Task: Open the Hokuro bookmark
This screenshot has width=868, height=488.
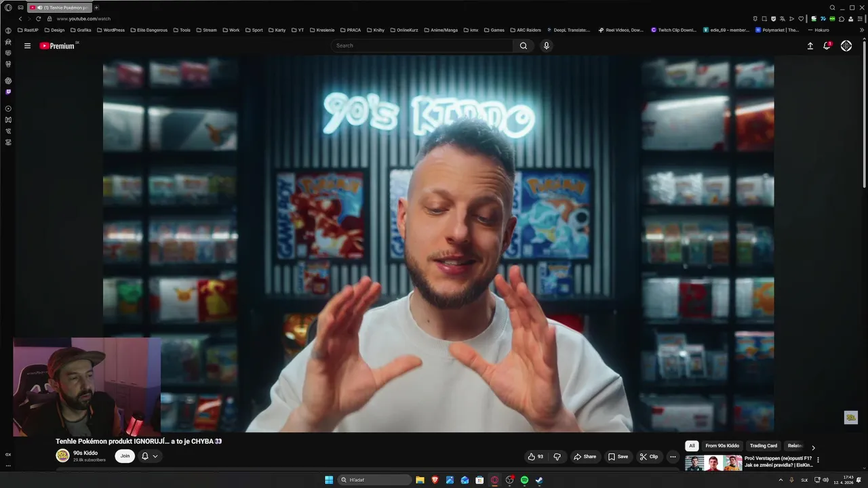Action: pyautogui.click(x=818, y=30)
